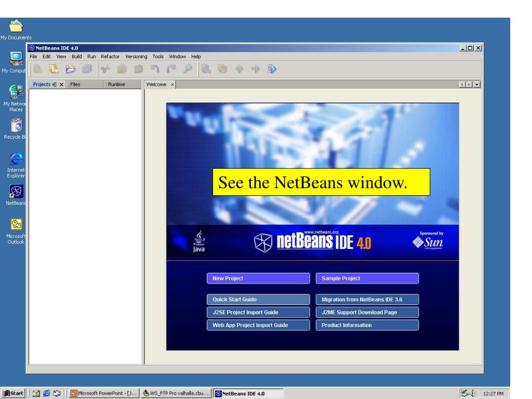Click the Open Project folder toolbar icon
The height and width of the screenshot is (399, 532).
pos(70,69)
